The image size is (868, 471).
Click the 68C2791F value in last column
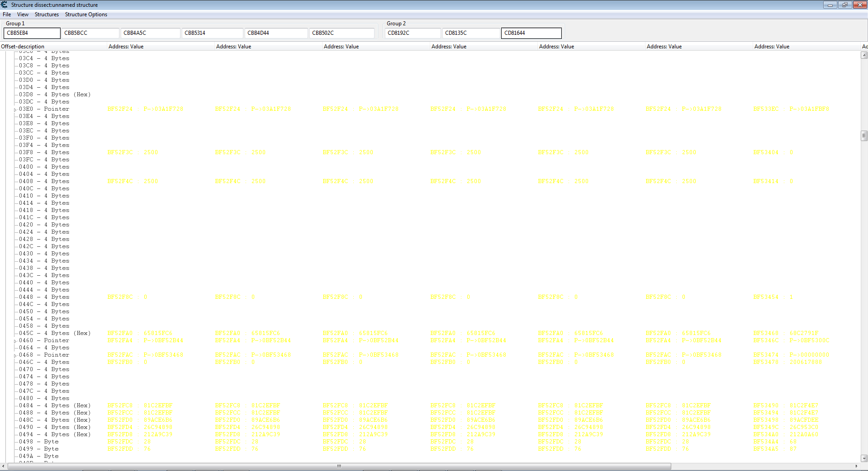click(804, 333)
